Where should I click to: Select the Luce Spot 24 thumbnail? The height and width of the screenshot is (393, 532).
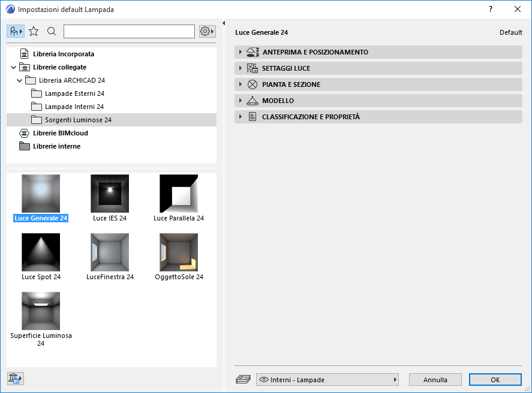pyautogui.click(x=41, y=252)
